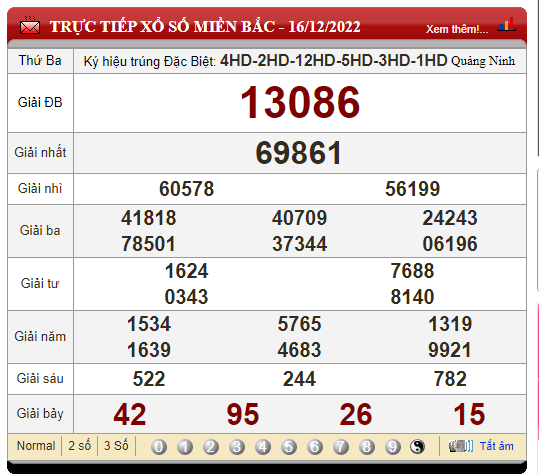Show only last 2 số digits
The width and height of the screenshot is (539, 475).
[x=79, y=446]
